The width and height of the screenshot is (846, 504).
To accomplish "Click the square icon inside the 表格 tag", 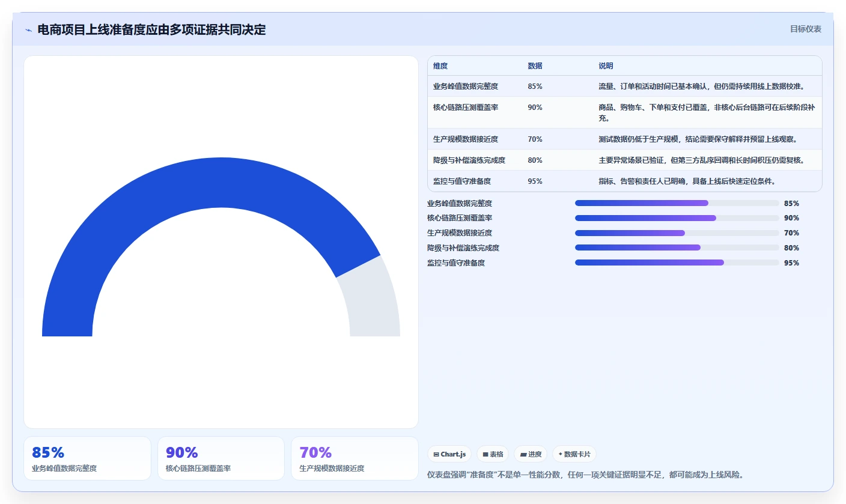I will (x=485, y=455).
